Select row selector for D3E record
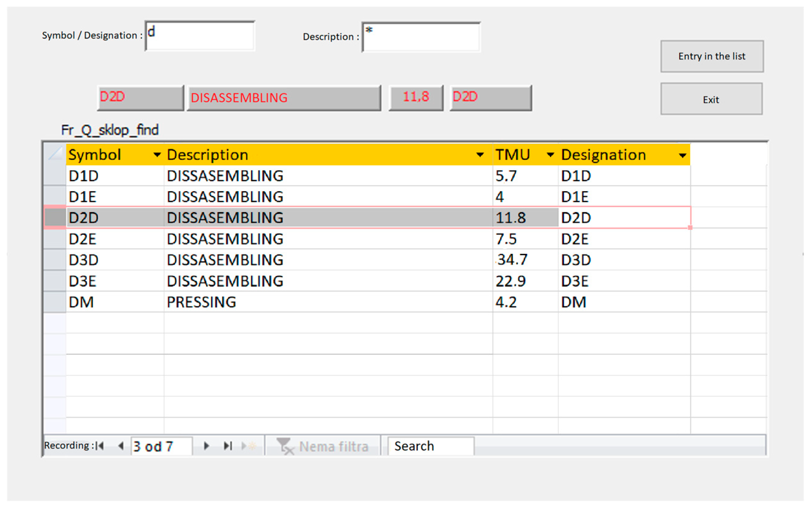 point(55,281)
